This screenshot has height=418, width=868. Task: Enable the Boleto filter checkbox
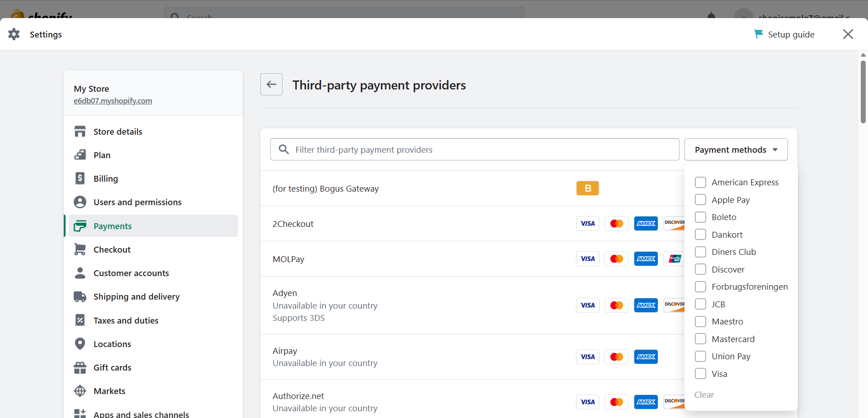pos(700,217)
